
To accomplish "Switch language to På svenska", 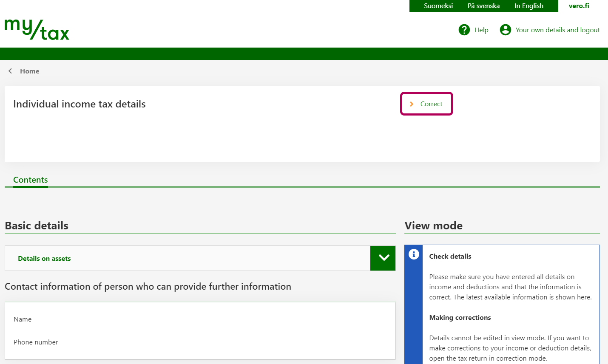I will click(x=483, y=6).
